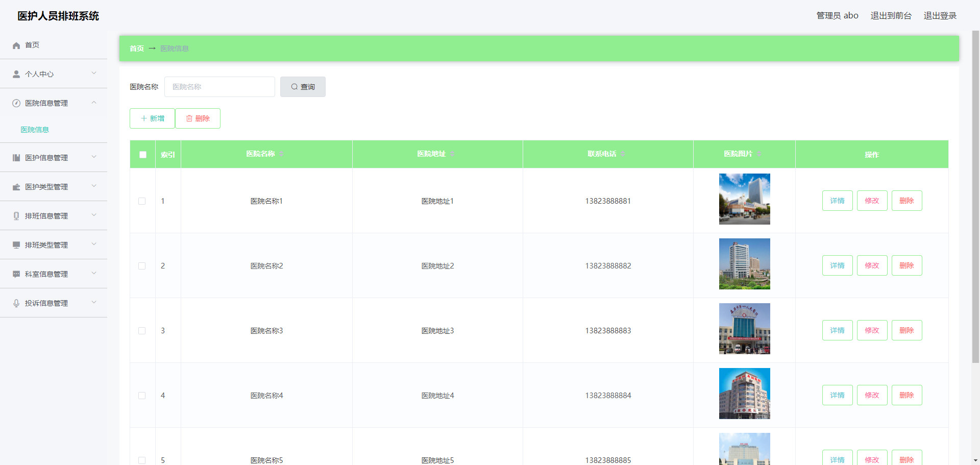Viewport: 980px width, 465px height.
Task: Click the page vertical scrollbar
Action: tap(975, 197)
